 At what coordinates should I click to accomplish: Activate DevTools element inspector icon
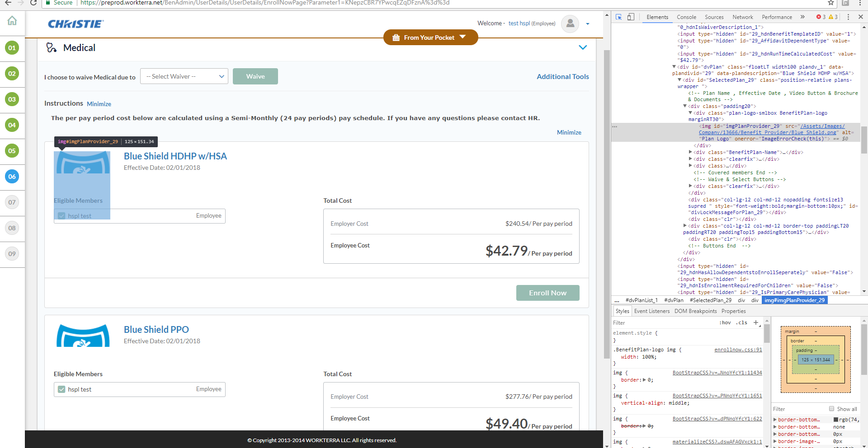coord(618,17)
